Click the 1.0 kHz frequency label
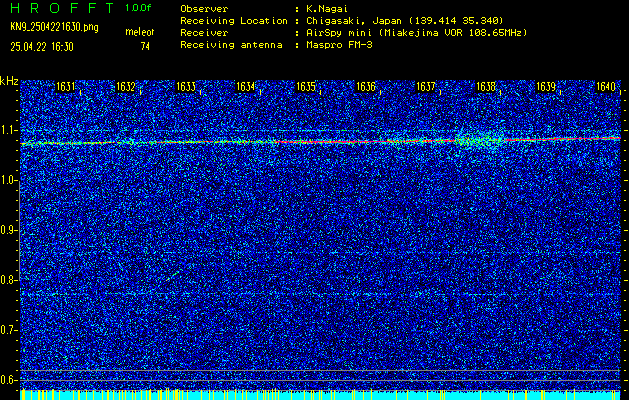This screenshot has height=400, width=629. pyautogui.click(x=8, y=181)
